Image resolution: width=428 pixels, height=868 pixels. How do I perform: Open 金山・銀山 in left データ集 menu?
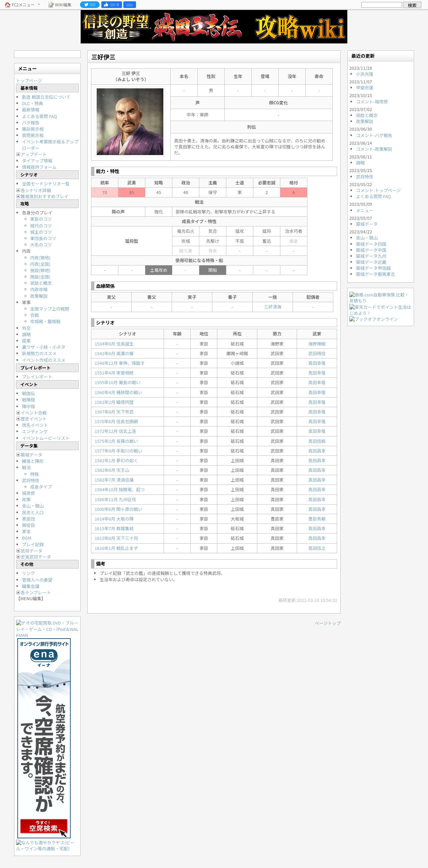coord(33,506)
